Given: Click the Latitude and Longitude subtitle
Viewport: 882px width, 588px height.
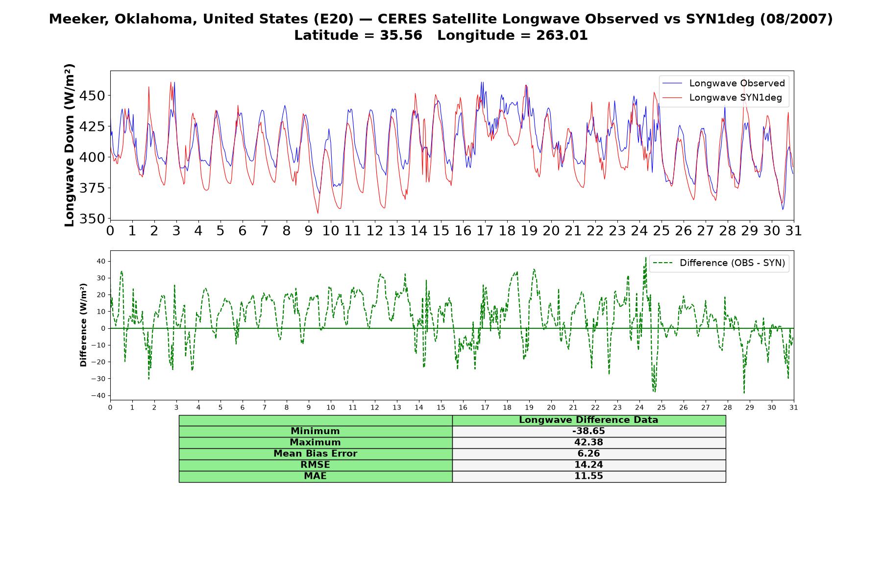Looking at the screenshot, I should coord(441,35).
